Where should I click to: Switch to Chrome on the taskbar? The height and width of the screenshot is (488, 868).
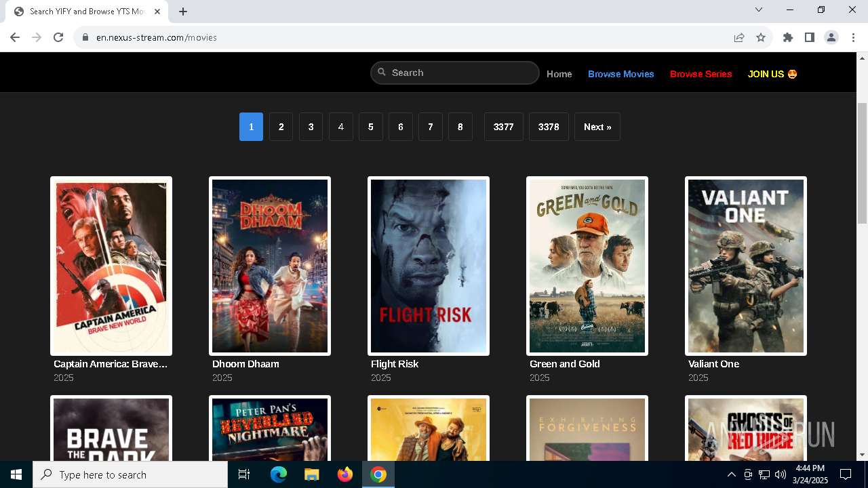378,474
